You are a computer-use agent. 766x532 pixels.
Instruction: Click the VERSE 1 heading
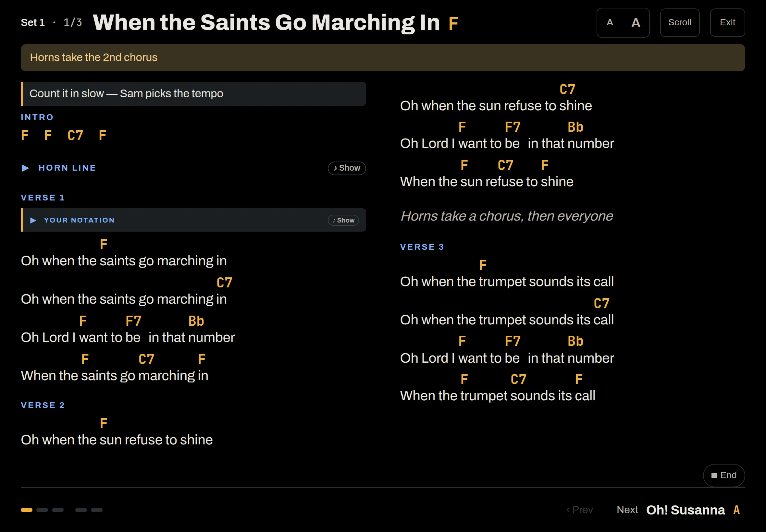click(x=43, y=198)
